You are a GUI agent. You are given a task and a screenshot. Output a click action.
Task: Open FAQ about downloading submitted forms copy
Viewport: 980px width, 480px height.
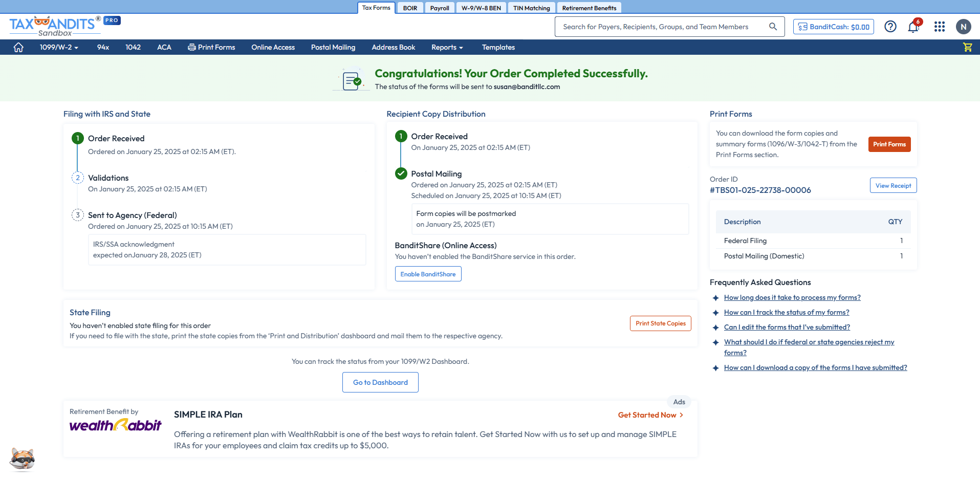[816, 367]
